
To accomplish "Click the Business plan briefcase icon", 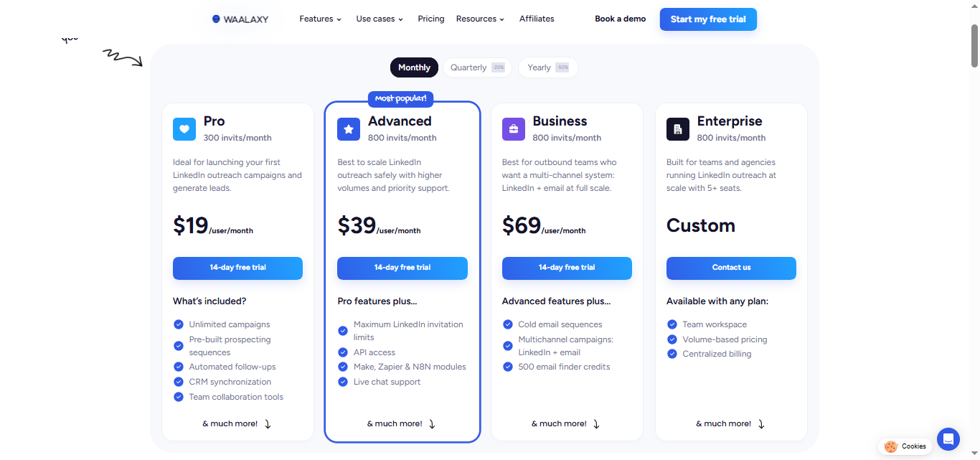I will 514,129.
